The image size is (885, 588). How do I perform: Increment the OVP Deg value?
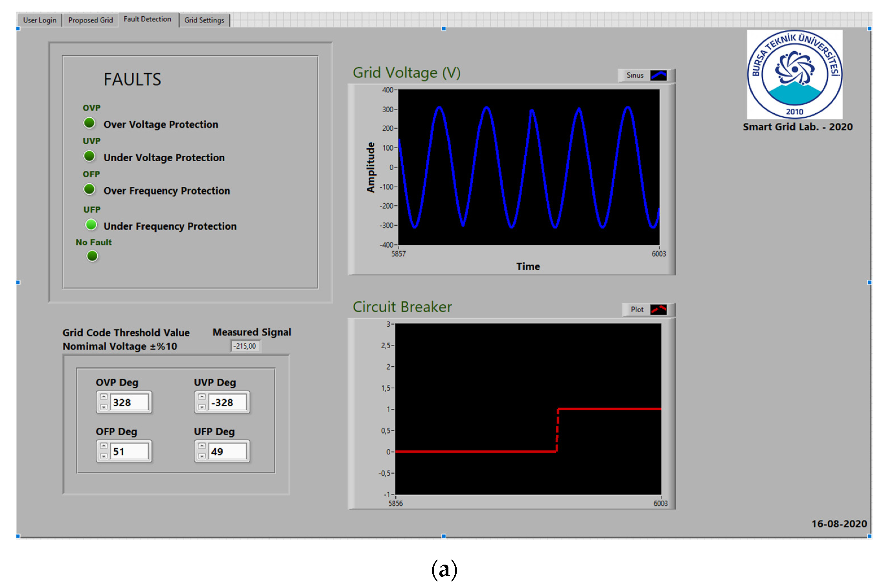(x=104, y=397)
